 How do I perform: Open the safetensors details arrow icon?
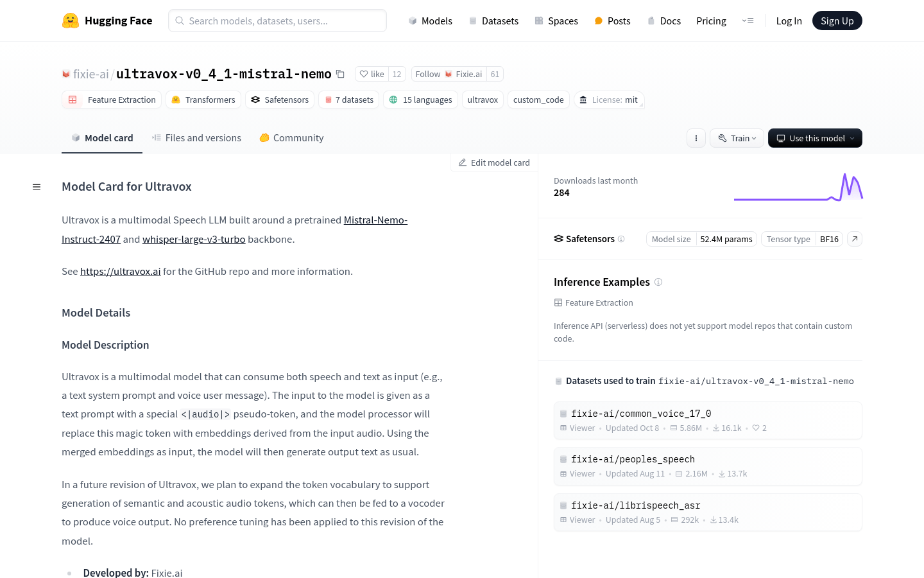[855, 239]
